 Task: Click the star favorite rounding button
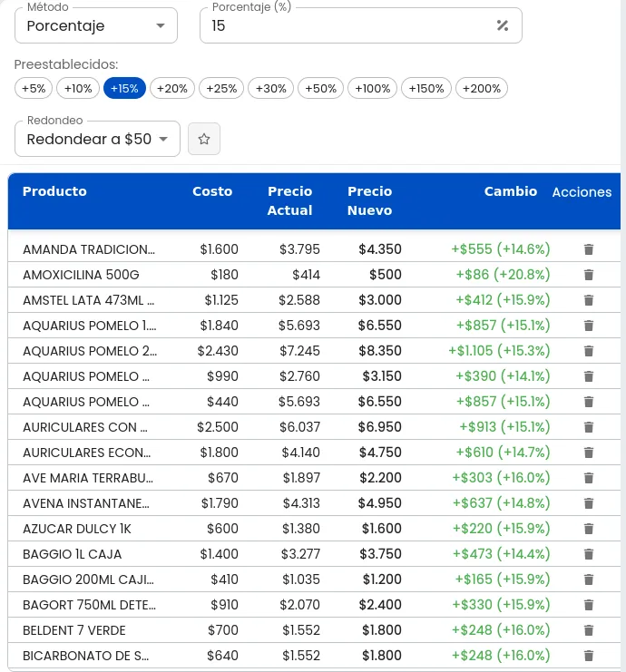click(x=204, y=139)
